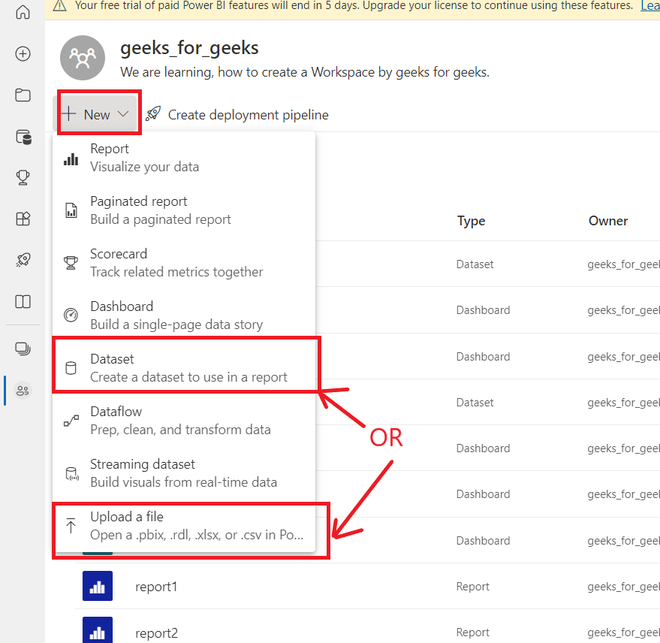Click the Report bar chart icon in menu

[x=71, y=159]
